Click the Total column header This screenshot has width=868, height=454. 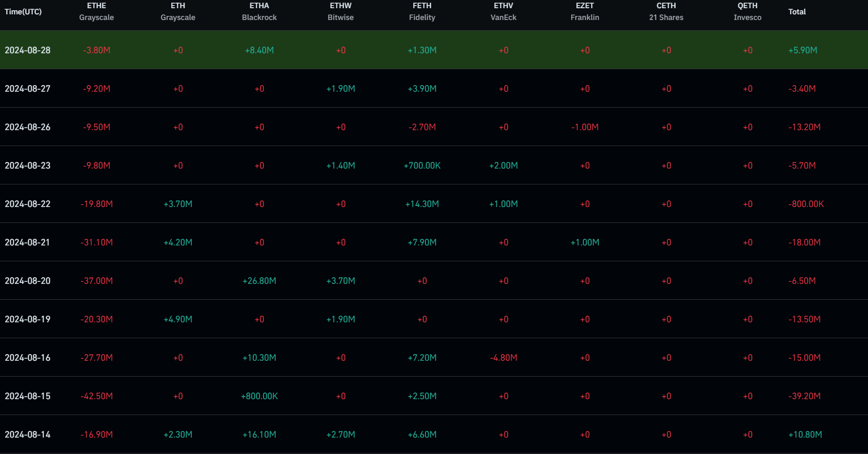[x=797, y=12]
